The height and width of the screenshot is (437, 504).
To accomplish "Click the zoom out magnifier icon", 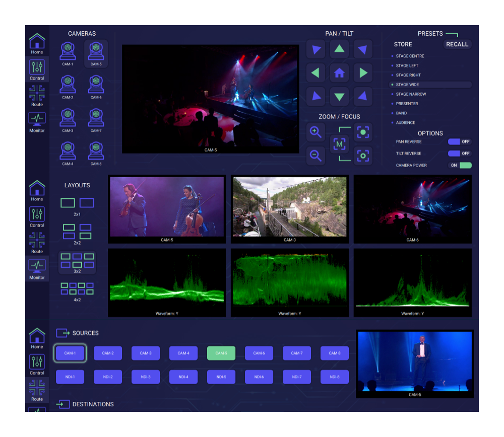I will coord(316,156).
